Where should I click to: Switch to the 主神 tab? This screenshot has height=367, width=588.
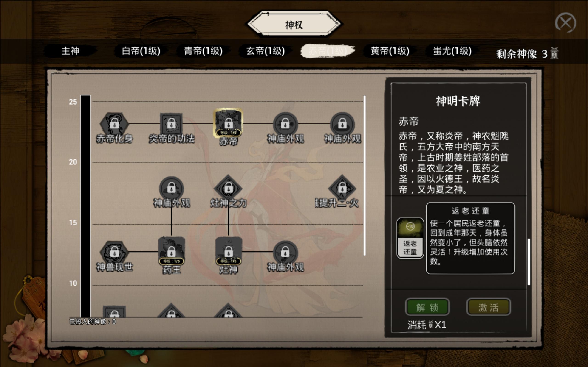tap(71, 51)
